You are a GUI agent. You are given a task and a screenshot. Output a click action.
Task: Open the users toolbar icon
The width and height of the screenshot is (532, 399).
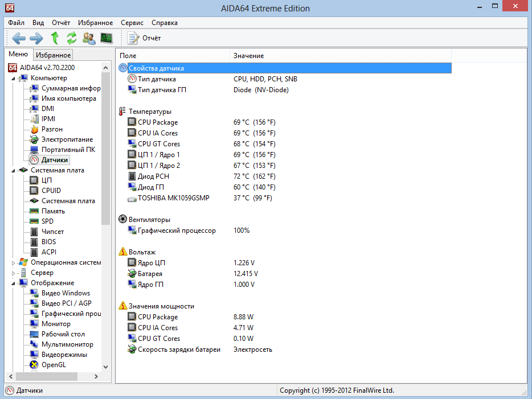[89, 38]
